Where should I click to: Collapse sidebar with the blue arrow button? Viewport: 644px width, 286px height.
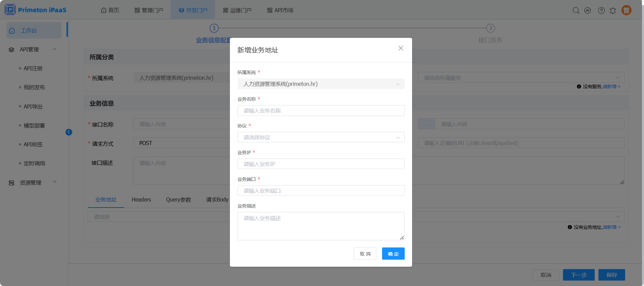(x=69, y=132)
